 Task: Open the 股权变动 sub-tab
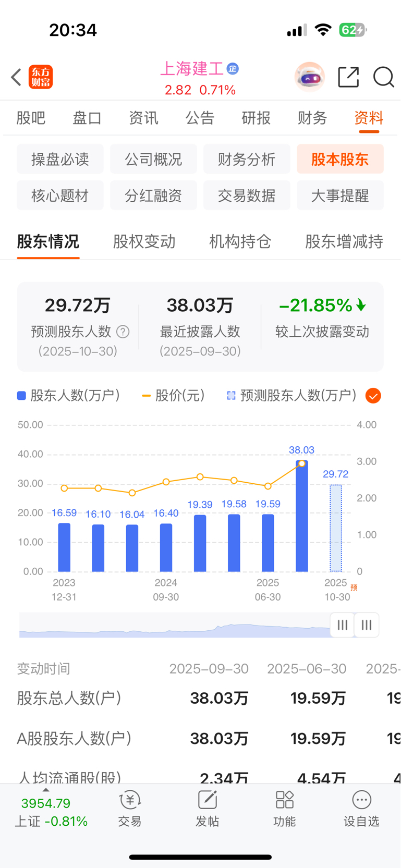tap(144, 241)
